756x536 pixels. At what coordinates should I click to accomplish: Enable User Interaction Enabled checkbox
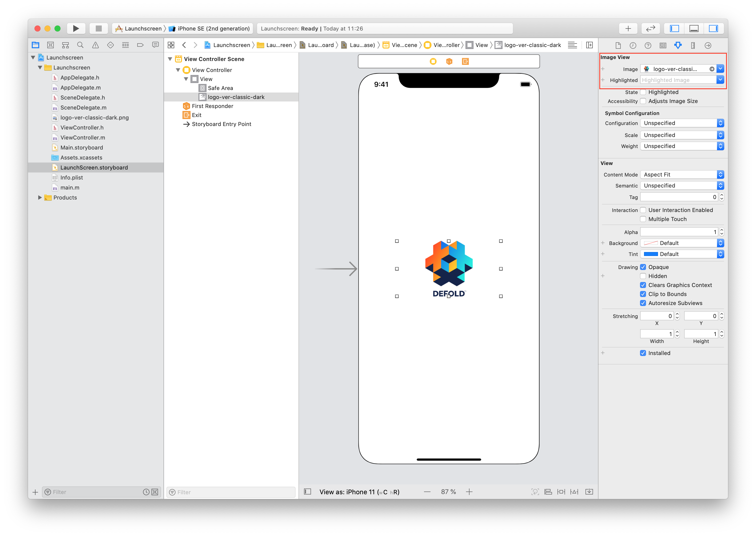click(x=643, y=210)
